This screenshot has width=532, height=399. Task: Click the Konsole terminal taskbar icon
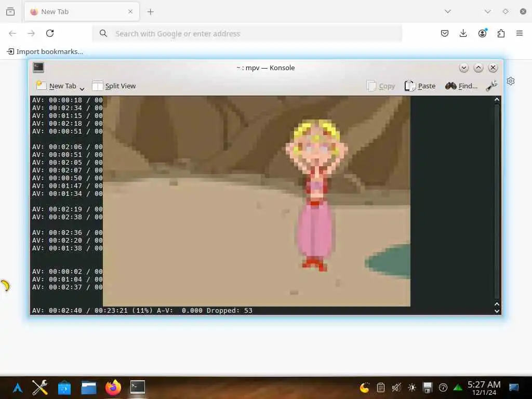[x=137, y=387]
